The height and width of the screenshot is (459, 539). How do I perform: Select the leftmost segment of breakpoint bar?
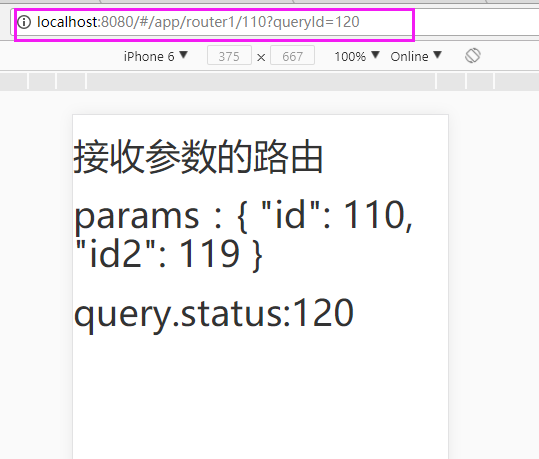click(x=13, y=81)
